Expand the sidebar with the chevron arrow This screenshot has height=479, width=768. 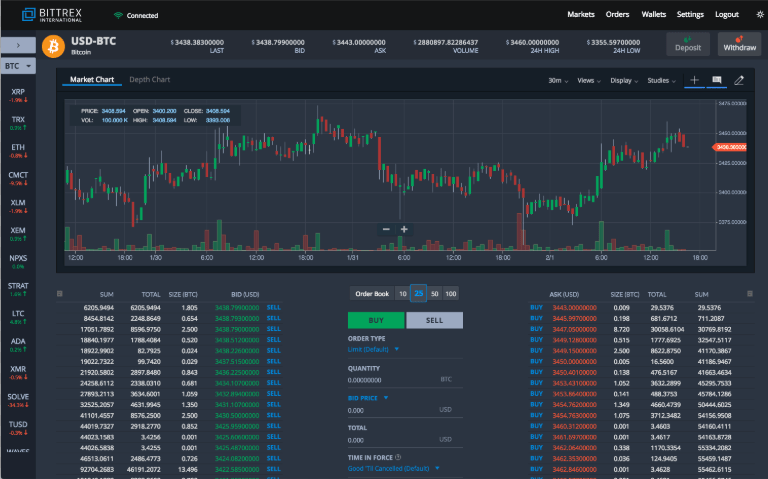tap(18, 45)
